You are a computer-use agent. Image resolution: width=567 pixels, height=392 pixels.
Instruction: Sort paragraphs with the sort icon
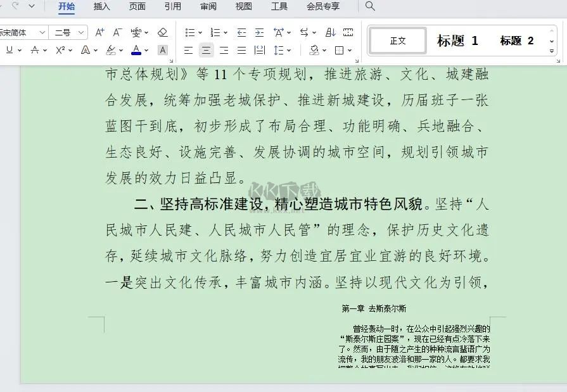click(x=330, y=32)
